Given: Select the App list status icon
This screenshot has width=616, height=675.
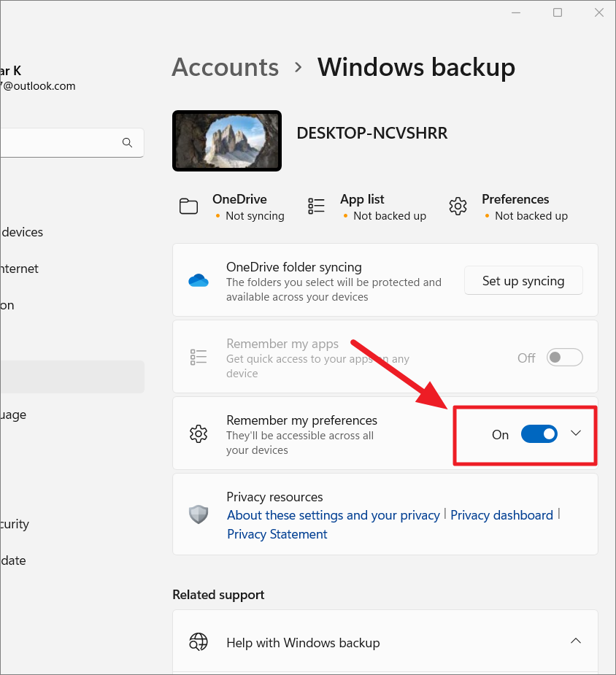Looking at the screenshot, I should 316,206.
